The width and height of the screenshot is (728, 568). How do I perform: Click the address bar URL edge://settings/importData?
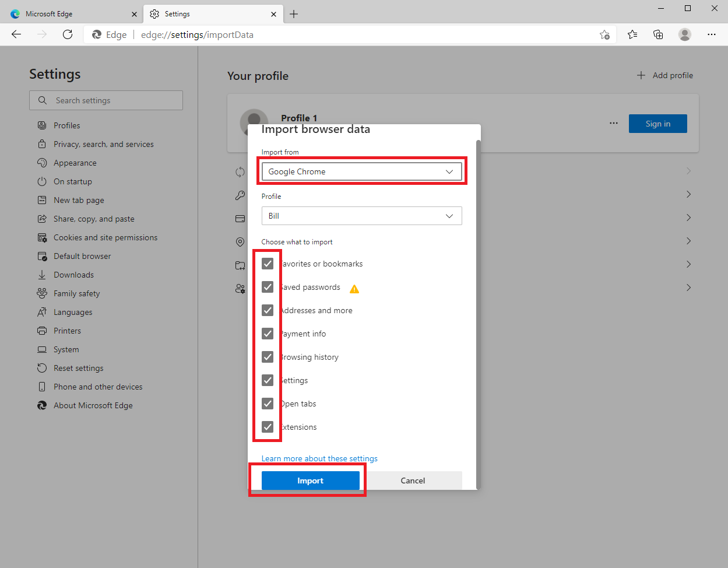pyautogui.click(x=197, y=34)
